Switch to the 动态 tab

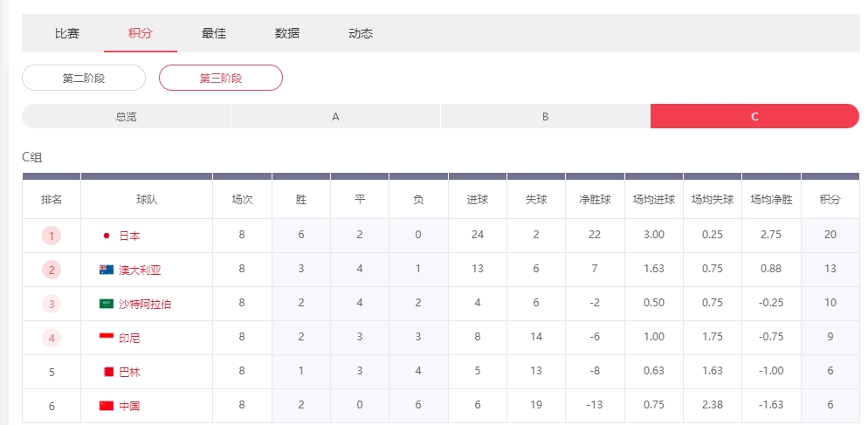361,33
